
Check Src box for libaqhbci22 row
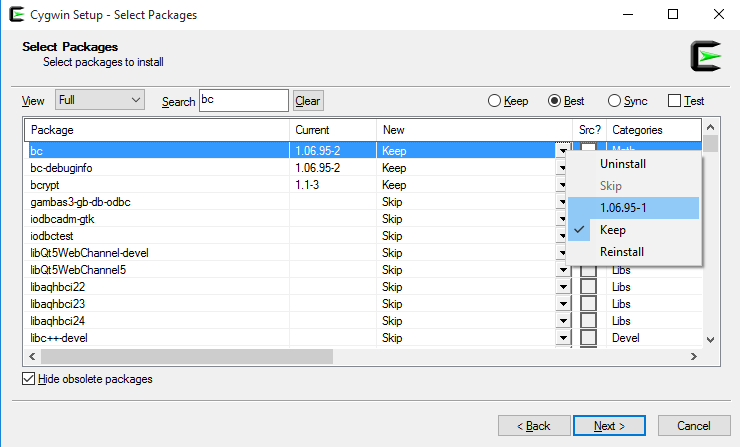click(x=588, y=287)
